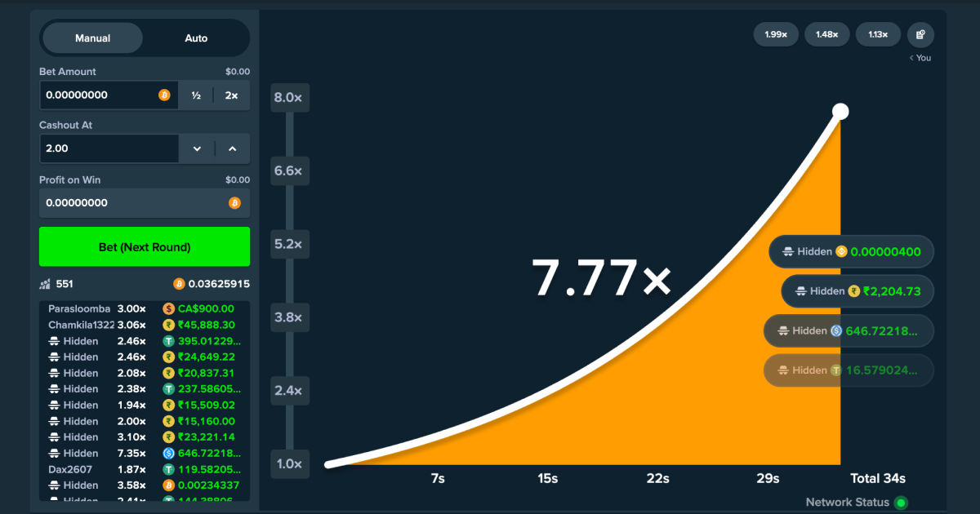Click the Hidden 0.00000400 cashout chip
This screenshot has height=514, width=980.
pos(851,251)
